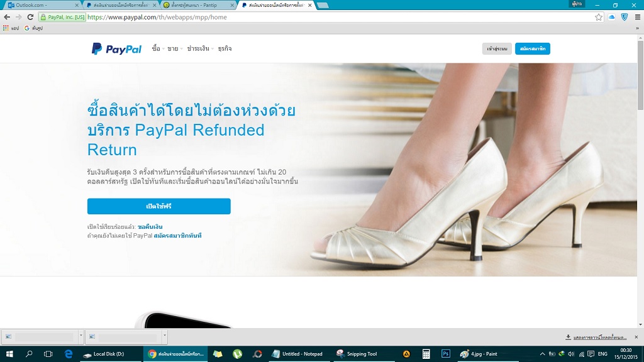Click the round multicolor taskbar app icon
644x362 pixels.
[257, 354]
